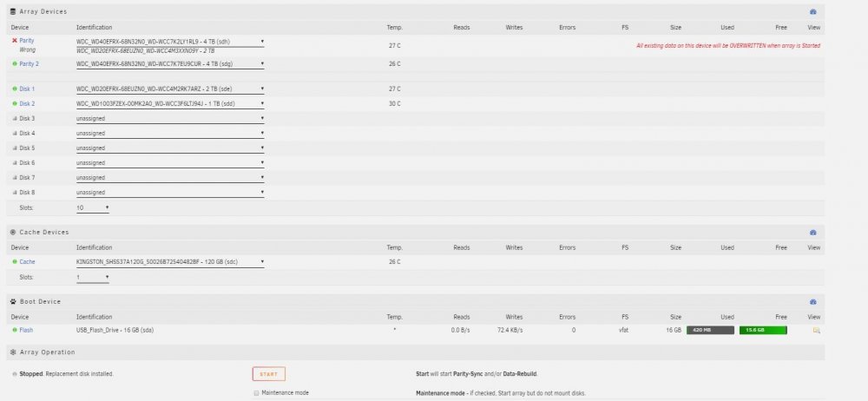
Task: Click the Array Devices panel icon
Action: point(13,11)
